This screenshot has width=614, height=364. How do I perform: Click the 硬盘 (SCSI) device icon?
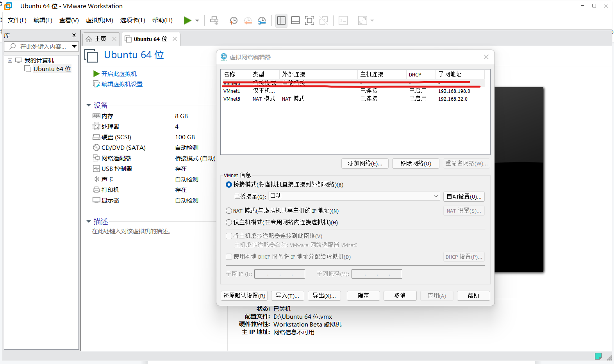(x=96, y=137)
